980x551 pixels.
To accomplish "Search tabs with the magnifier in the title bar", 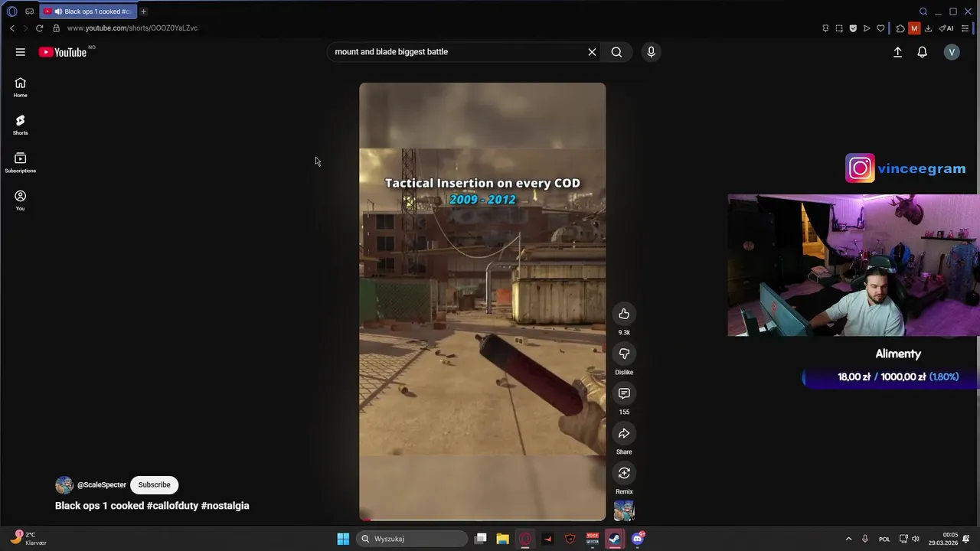I will [x=923, y=11].
